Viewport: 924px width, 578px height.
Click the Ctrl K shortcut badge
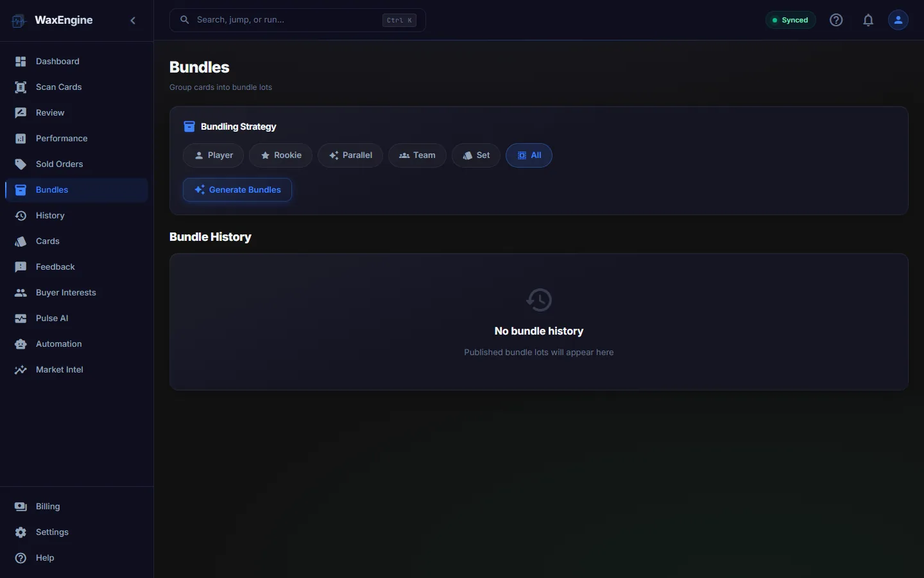(x=399, y=21)
